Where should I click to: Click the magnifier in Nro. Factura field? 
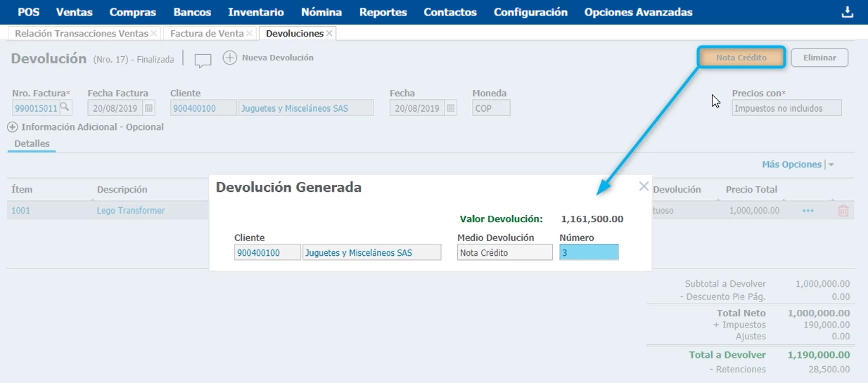(x=65, y=108)
